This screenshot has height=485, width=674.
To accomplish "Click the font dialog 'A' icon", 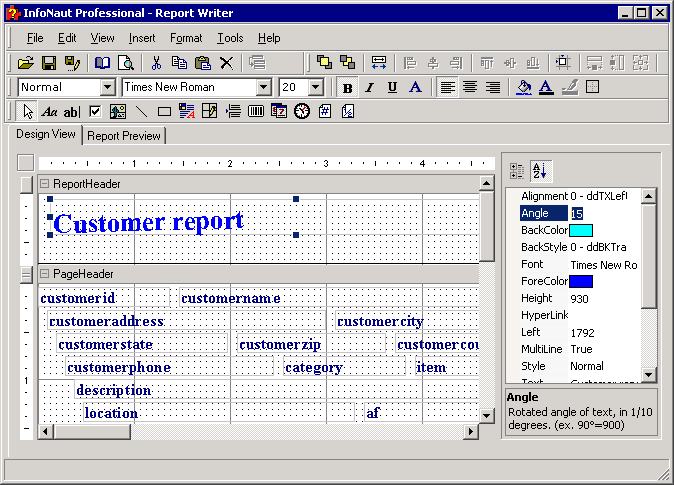I will pyautogui.click(x=415, y=87).
